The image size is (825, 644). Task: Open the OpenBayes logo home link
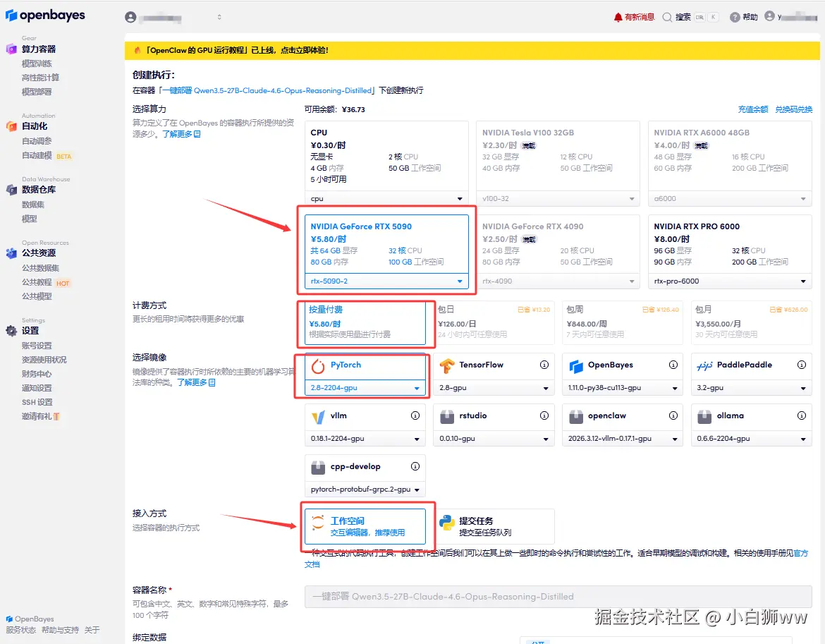tap(45, 16)
